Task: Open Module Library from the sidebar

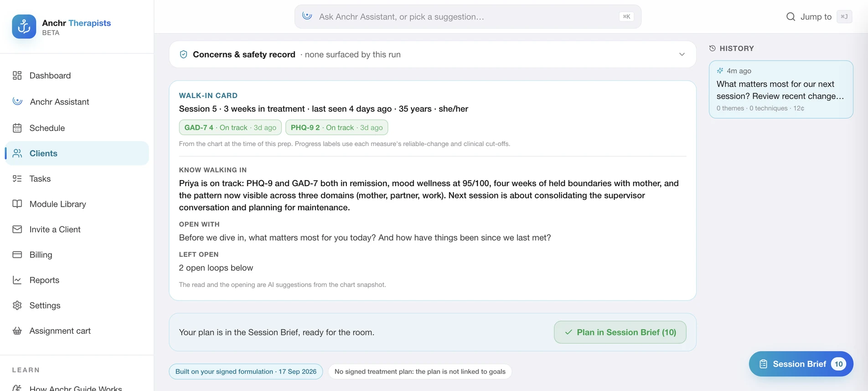Action: (x=77, y=204)
